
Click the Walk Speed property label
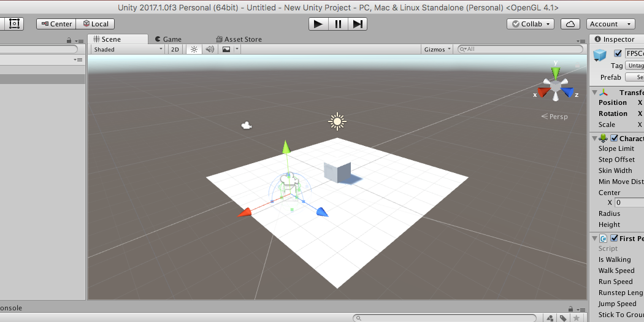[616, 270]
